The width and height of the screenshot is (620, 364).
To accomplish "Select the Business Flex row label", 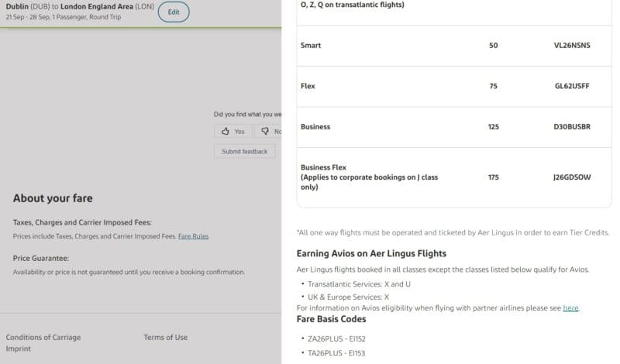I will (x=323, y=167).
